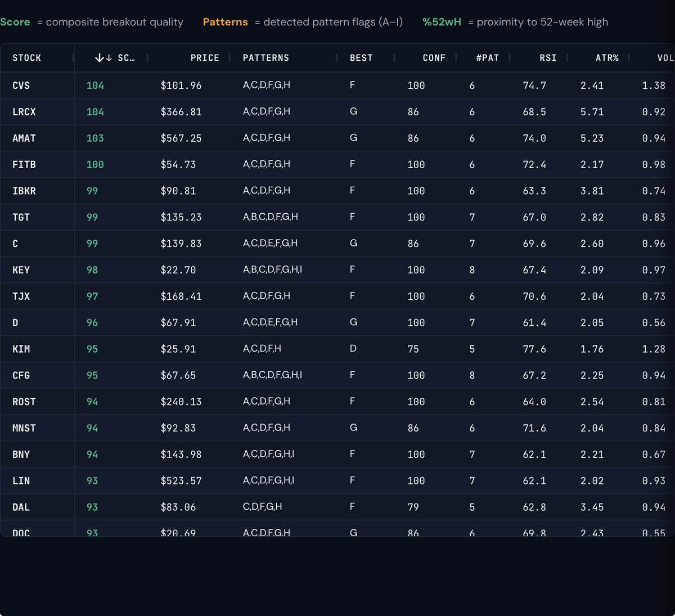
Task: Select the KEY ticker
Action: pyautogui.click(x=21, y=270)
